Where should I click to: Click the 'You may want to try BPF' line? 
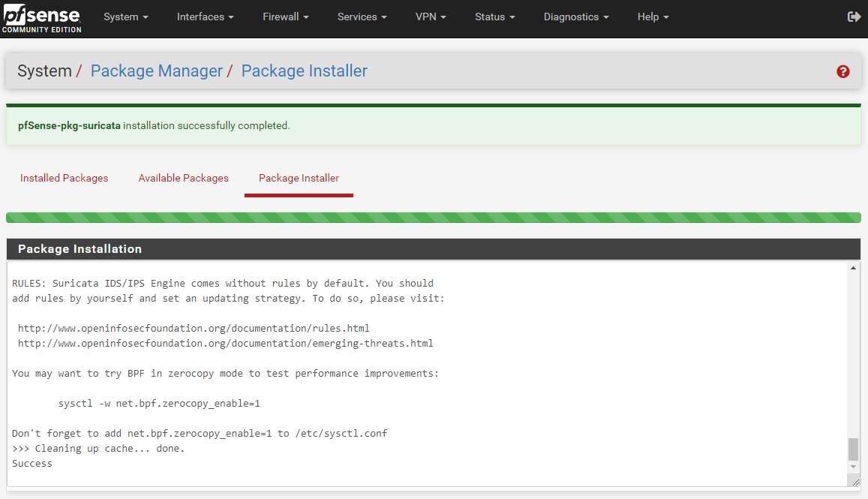(225, 373)
